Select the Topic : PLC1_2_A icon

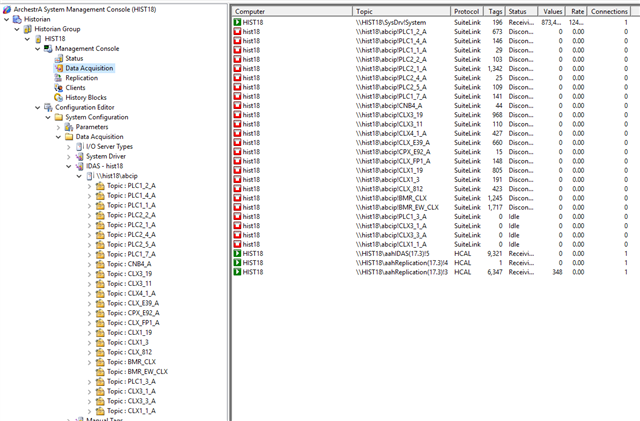[100, 186]
